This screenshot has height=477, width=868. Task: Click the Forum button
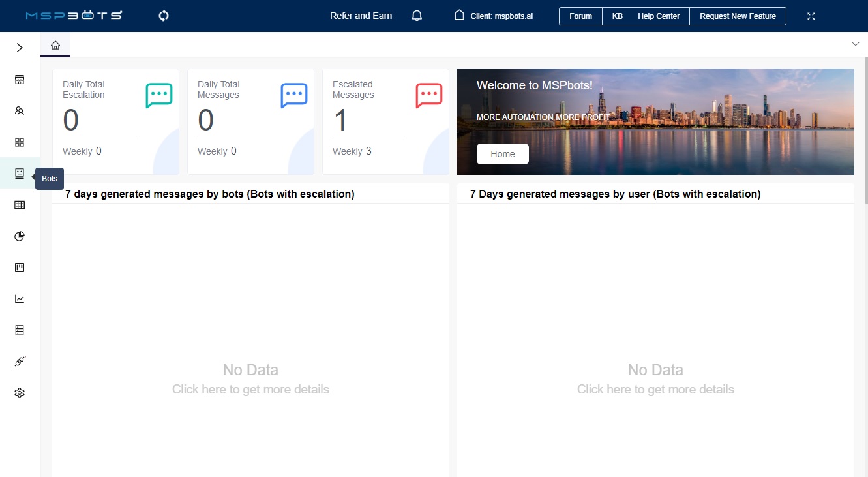click(x=580, y=16)
